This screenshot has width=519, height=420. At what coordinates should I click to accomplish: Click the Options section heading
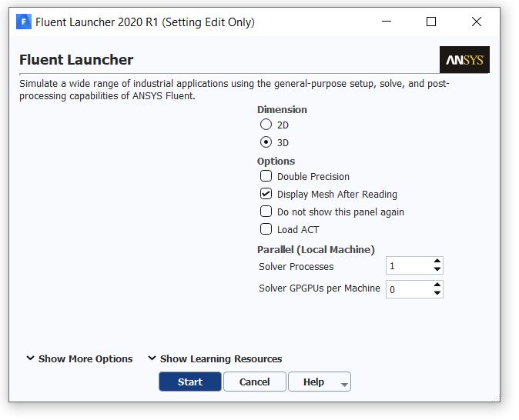[x=276, y=161]
